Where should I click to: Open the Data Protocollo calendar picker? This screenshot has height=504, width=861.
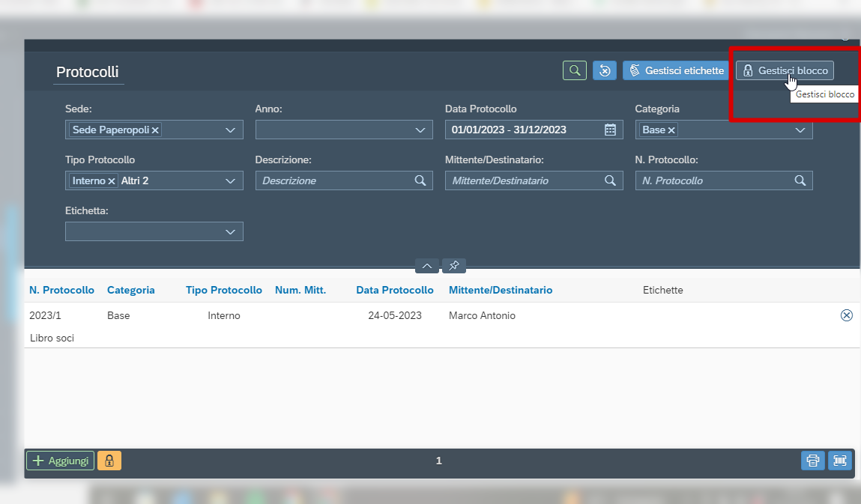point(610,130)
